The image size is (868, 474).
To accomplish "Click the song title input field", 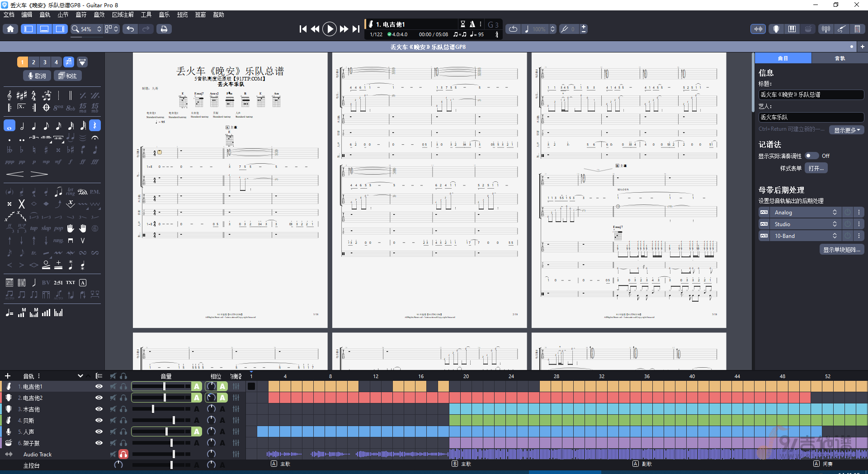I will (x=811, y=95).
